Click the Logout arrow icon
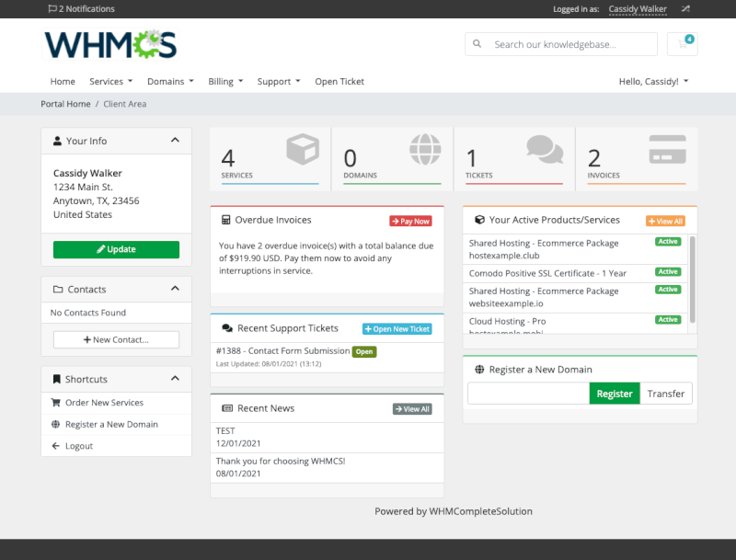 [55, 446]
